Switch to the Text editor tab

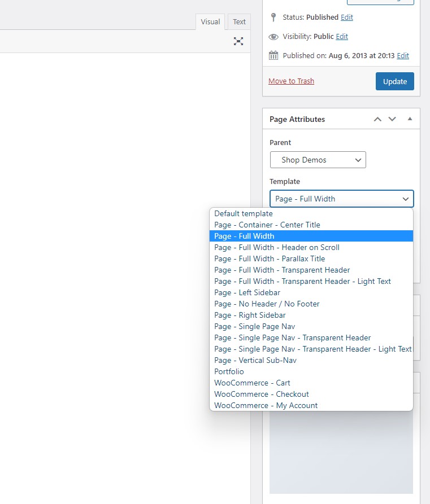tap(239, 22)
